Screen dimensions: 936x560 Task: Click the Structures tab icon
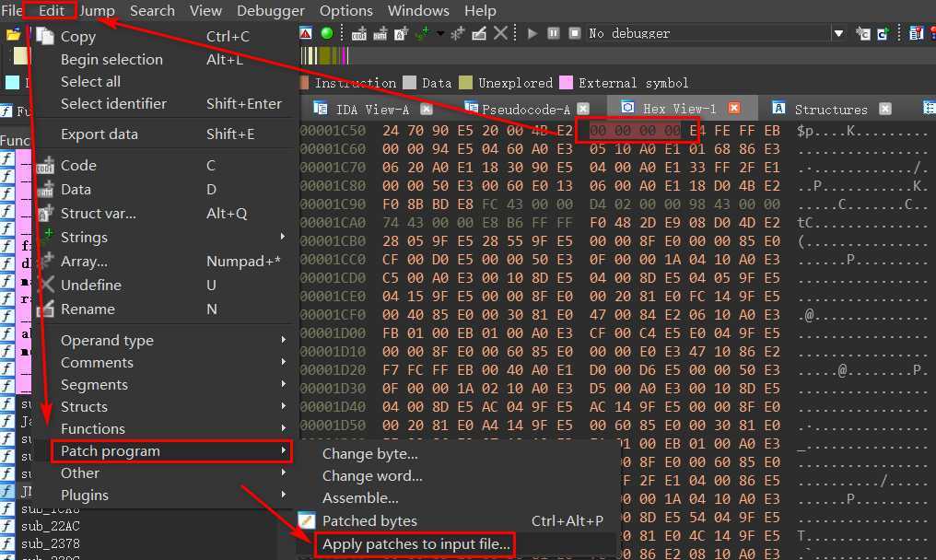pyautogui.click(x=778, y=108)
